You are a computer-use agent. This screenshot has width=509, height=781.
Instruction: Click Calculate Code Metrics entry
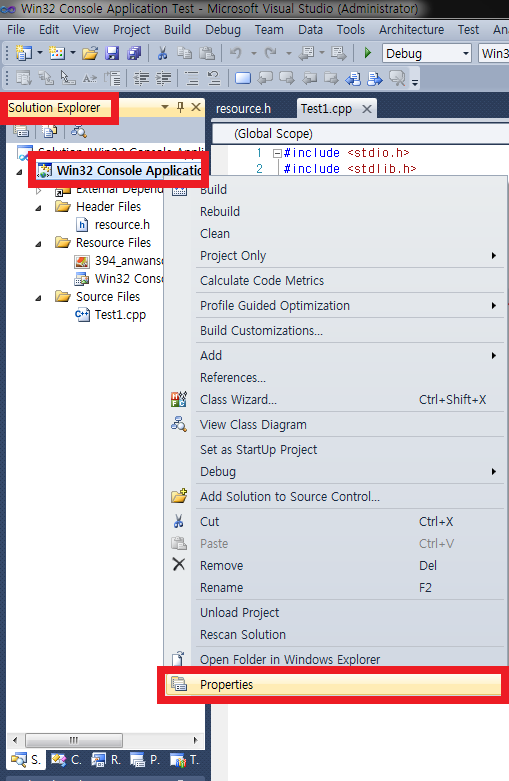(348, 280)
